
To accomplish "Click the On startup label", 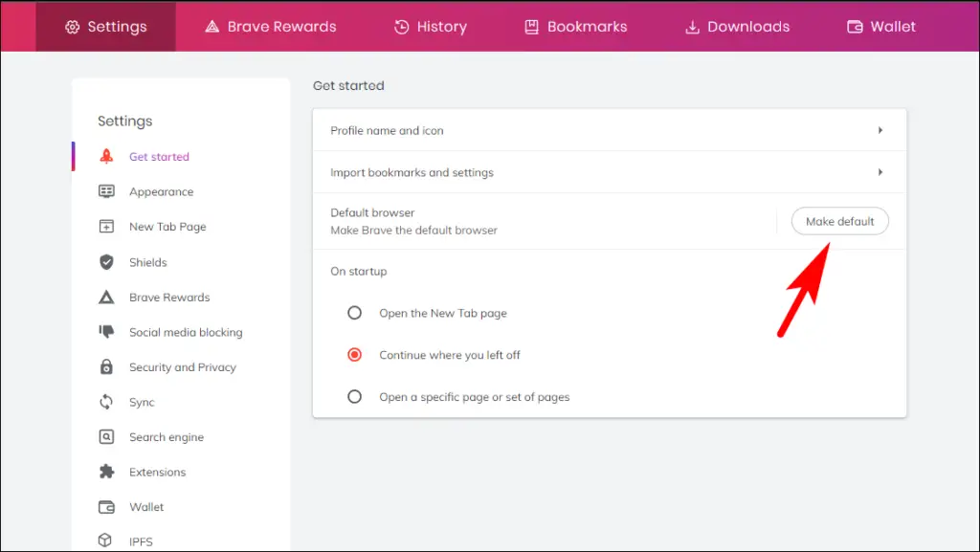I will pos(359,271).
